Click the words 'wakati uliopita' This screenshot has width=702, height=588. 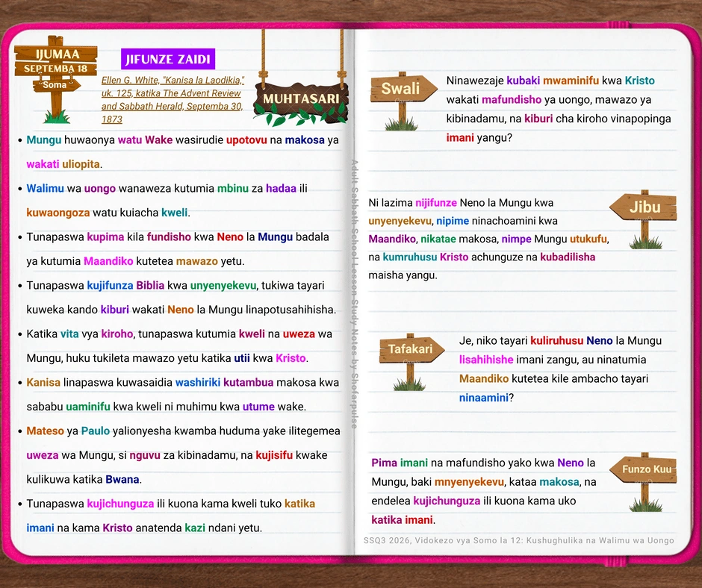[x=63, y=164]
